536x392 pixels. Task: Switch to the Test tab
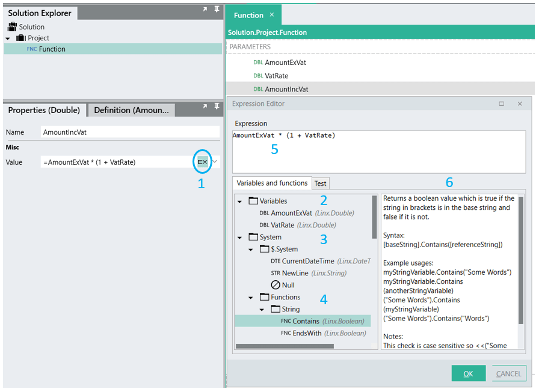pyautogui.click(x=320, y=183)
